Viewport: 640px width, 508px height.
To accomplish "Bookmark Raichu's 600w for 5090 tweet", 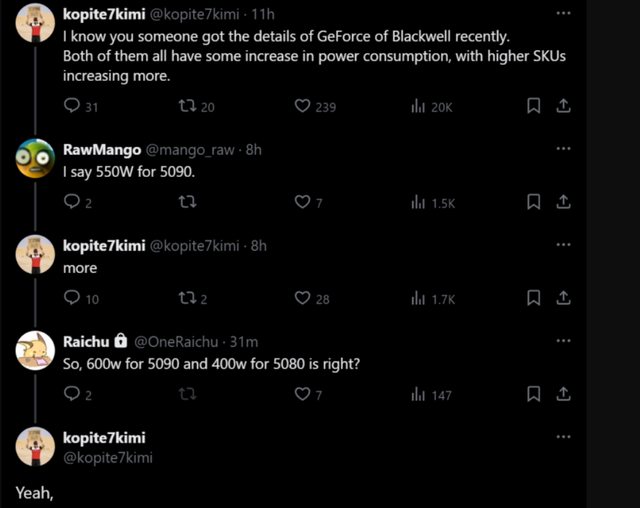I will pos(534,395).
